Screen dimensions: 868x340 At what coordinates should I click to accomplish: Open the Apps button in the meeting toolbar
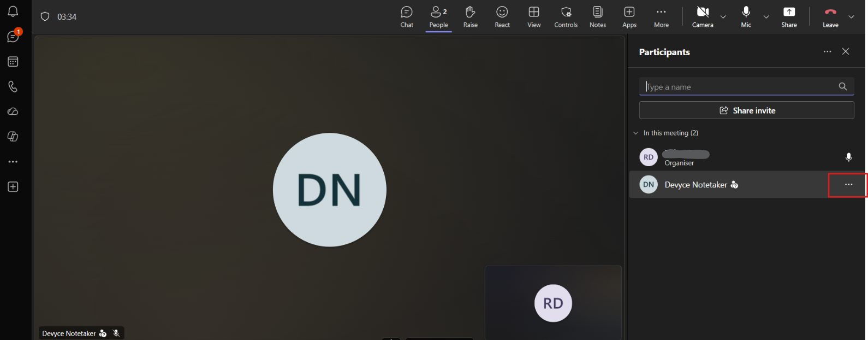pos(629,17)
